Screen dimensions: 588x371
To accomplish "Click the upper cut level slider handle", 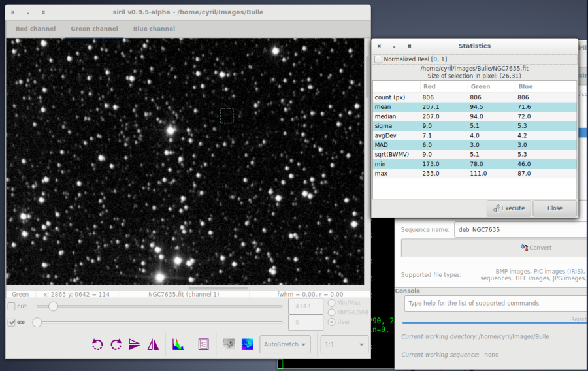I will (x=54, y=306).
